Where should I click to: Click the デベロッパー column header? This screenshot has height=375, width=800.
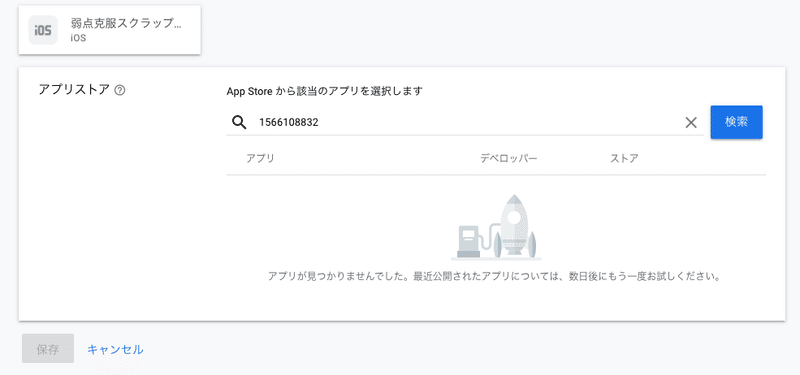click(x=508, y=158)
